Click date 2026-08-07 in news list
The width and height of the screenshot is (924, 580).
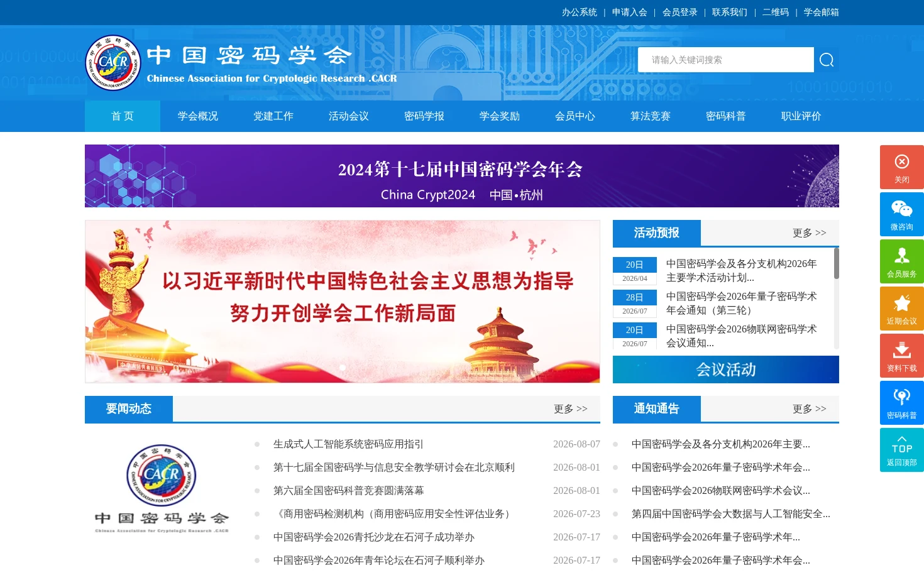coord(576,444)
